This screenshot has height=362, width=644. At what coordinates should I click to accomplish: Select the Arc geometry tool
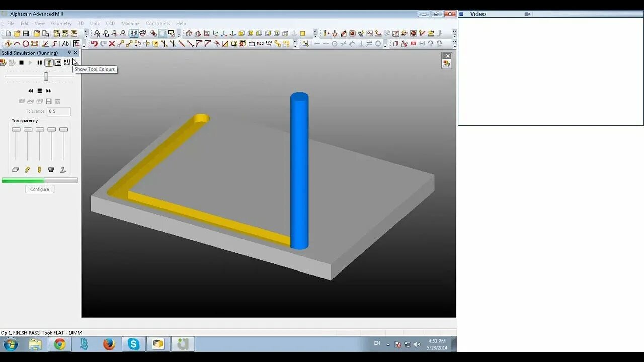[17, 44]
